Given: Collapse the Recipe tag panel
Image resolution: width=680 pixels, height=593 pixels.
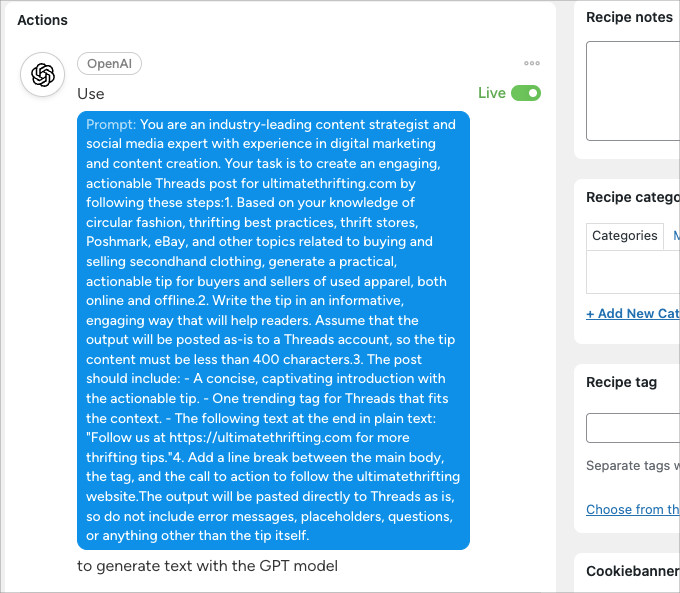Looking at the screenshot, I should pyautogui.click(x=621, y=382).
